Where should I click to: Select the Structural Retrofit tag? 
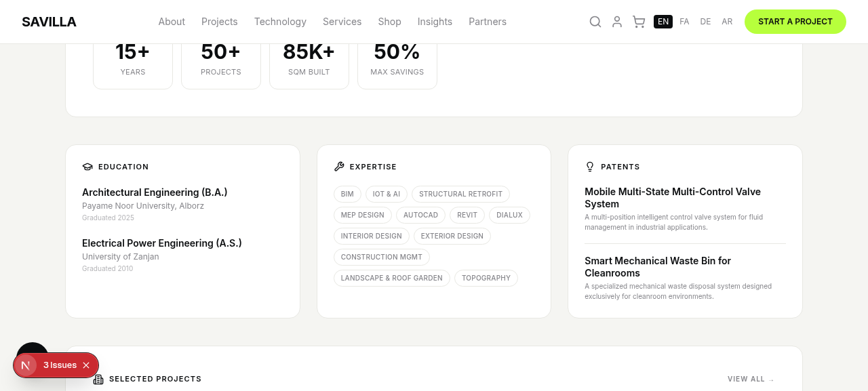pyautogui.click(x=461, y=194)
